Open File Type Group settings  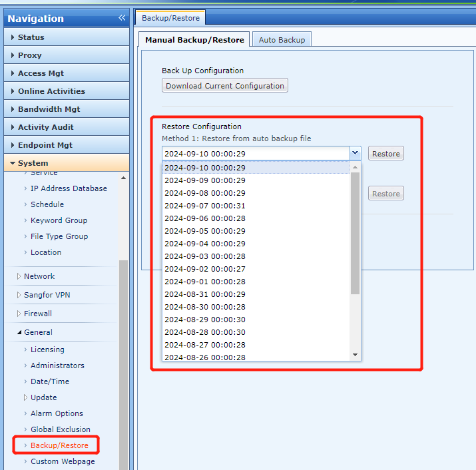[59, 236]
